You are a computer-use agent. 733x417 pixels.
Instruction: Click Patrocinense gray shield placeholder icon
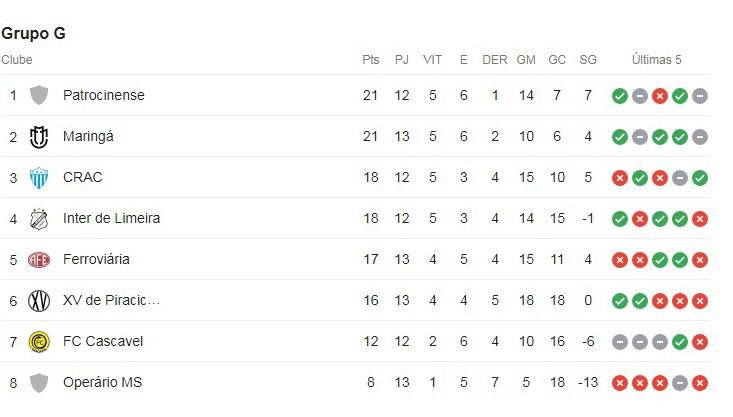pyautogui.click(x=39, y=95)
